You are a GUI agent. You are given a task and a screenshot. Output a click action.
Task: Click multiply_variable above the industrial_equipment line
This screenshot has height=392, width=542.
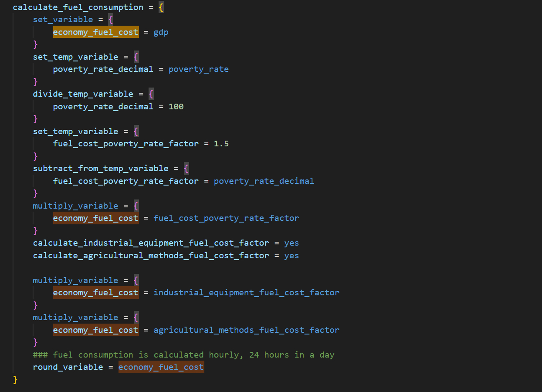click(75, 280)
